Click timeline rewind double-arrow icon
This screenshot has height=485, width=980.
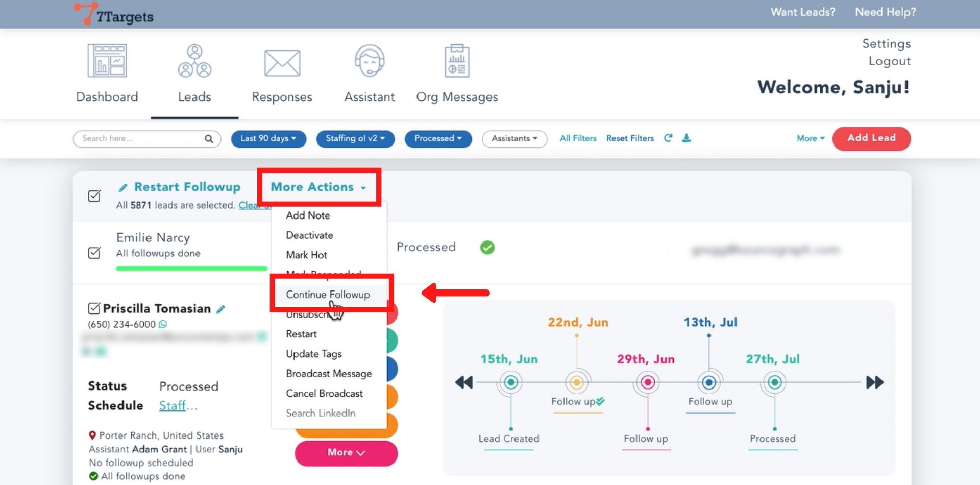[463, 382]
